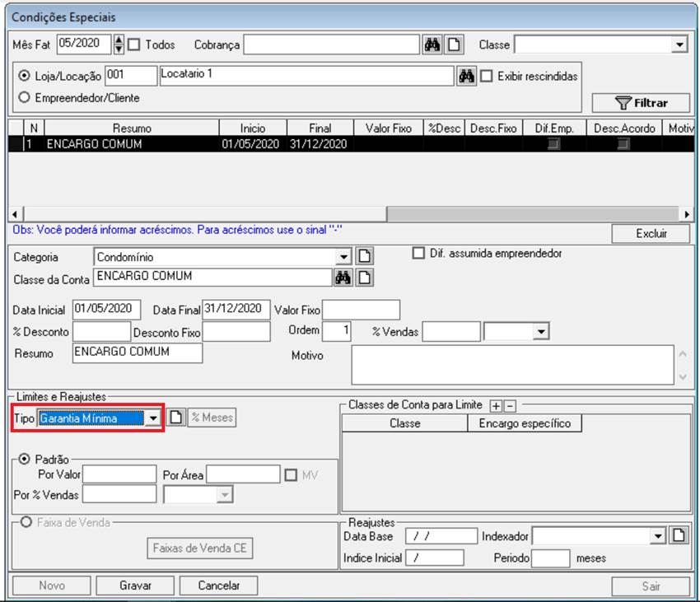This screenshot has height=602, width=700.
Task: Click the Encargo específico column header
Action: pyautogui.click(x=525, y=423)
